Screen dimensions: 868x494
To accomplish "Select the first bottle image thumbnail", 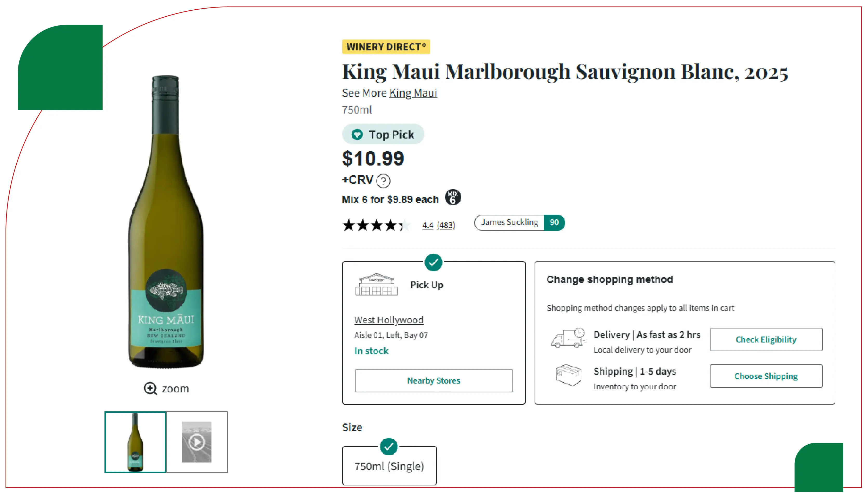I will pyautogui.click(x=135, y=442).
